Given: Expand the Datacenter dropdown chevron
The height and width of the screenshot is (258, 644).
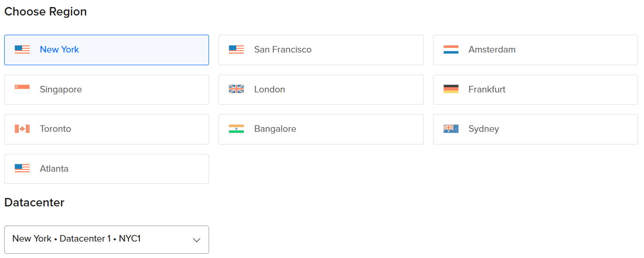Looking at the screenshot, I should (x=197, y=240).
